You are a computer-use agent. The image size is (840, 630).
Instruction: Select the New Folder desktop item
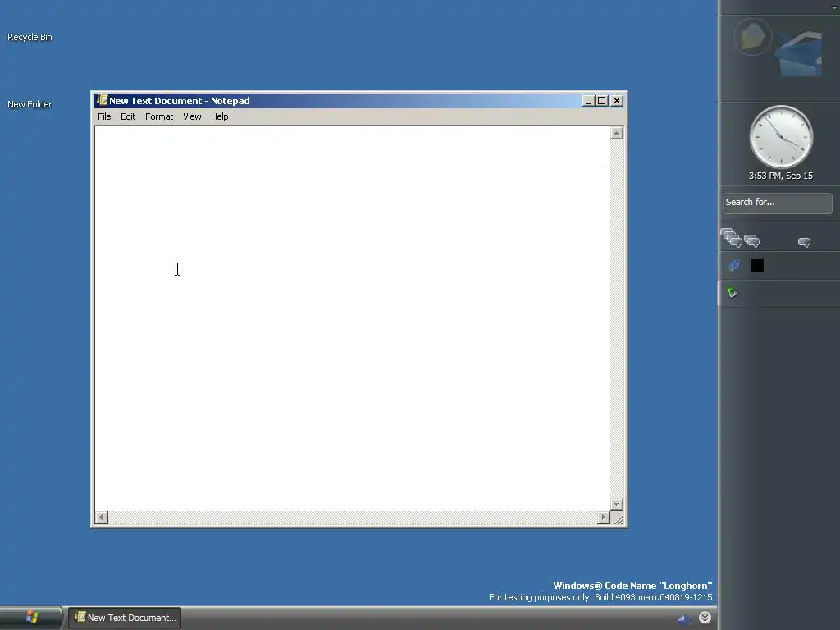(x=30, y=104)
